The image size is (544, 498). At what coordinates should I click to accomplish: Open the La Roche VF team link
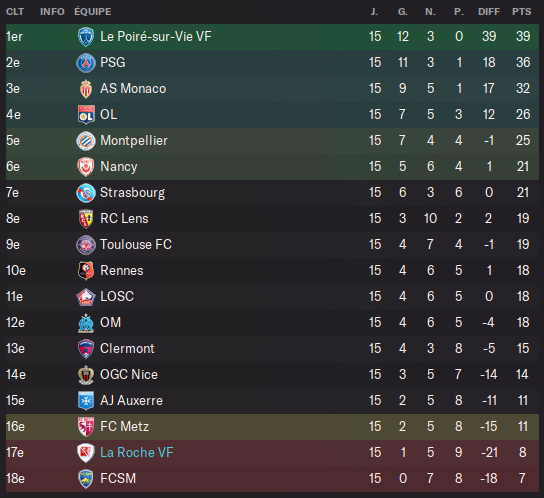coord(137,453)
